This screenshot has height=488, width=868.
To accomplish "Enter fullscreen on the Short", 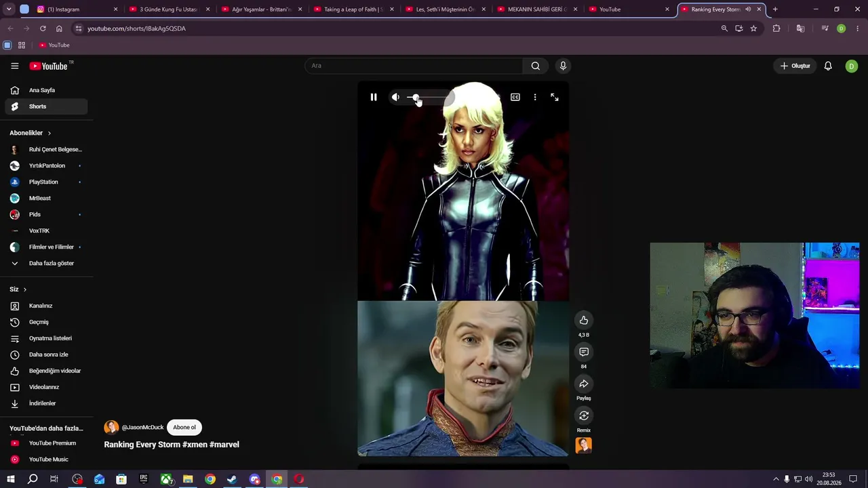I will tap(555, 98).
